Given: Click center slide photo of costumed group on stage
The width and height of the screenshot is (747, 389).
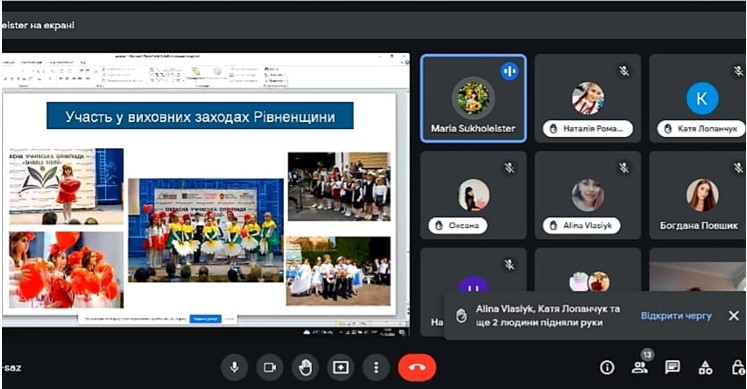Looking at the screenshot, I should (206, 230).
